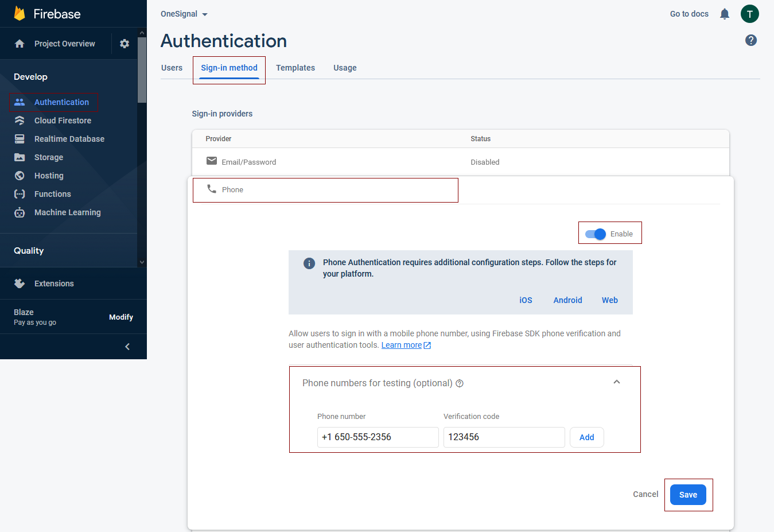Open Cloud Firestore from the sidebar
This screenshot has height=532, width=774.
(63, 121)
